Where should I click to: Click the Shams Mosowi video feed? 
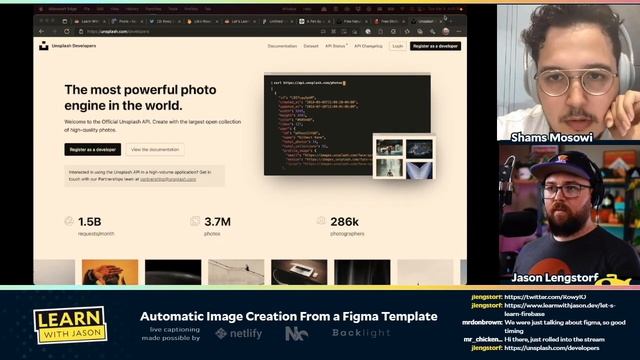click(569, 73)
